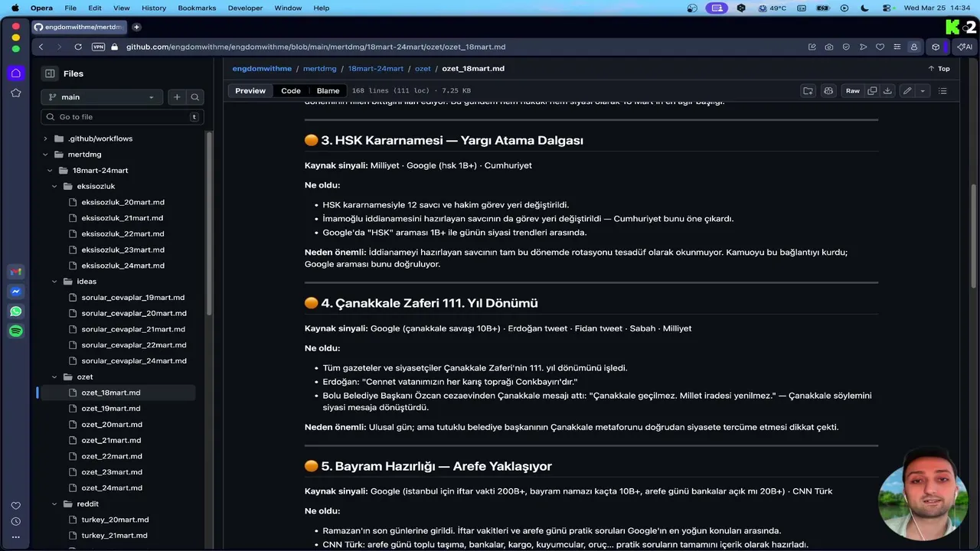
Task: Jump to Top of the file
Action: coord(939,68)
